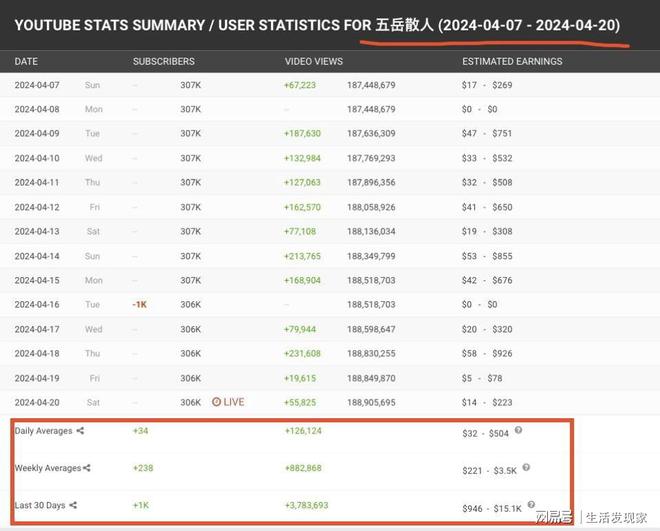Open help icon beside $946 - $15.1K earnings
Viewport: 660px width, 531px height.
point(531,504)
